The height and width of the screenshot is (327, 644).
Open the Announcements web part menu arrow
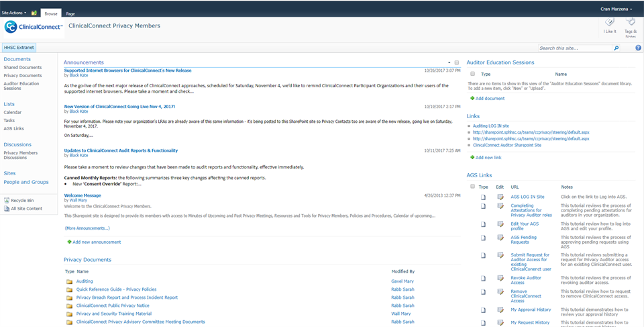449,62
